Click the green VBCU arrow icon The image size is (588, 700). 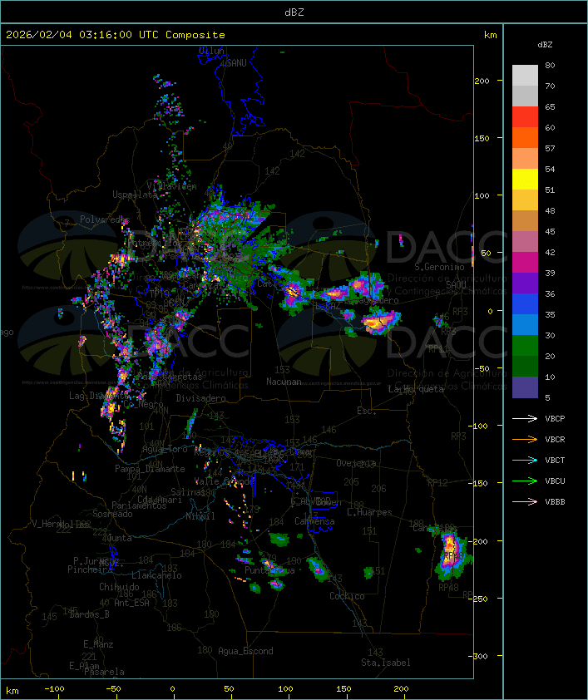coord(525,481)
